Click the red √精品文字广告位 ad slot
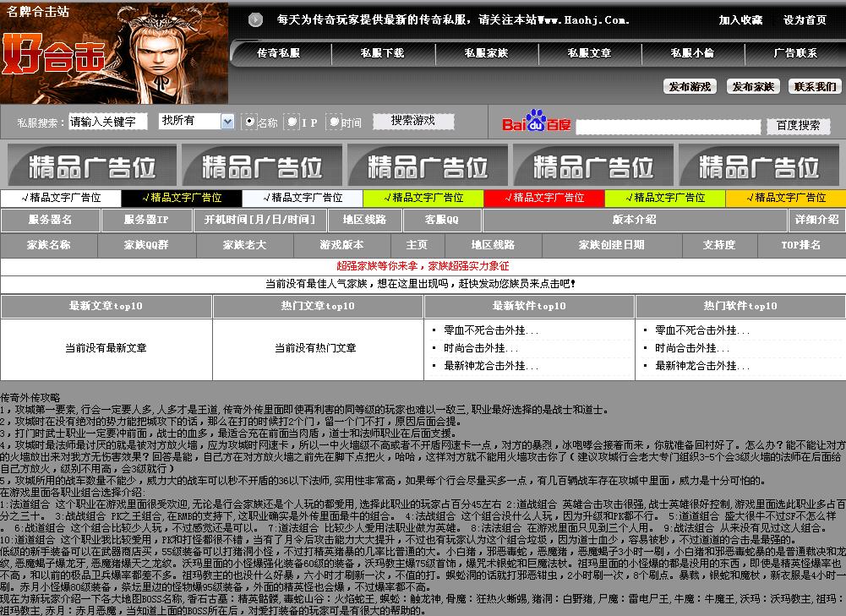The width and height of the screenshot is (846, 616). tap(544, 197)
